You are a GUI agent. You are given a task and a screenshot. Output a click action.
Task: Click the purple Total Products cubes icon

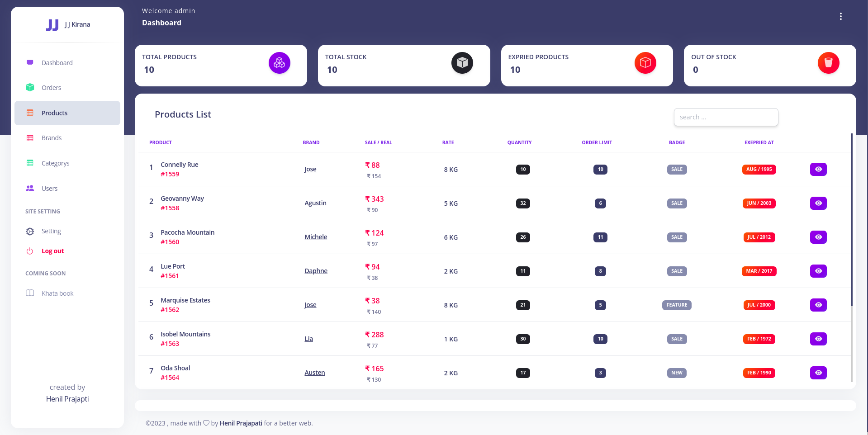pos(279,63)
